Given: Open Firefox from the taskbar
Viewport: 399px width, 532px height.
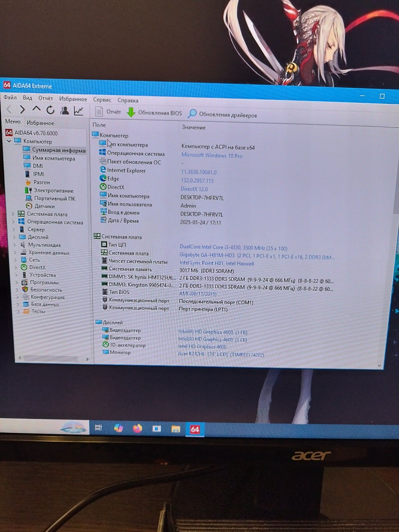Looking at the screenshot, I should [137, 428].
